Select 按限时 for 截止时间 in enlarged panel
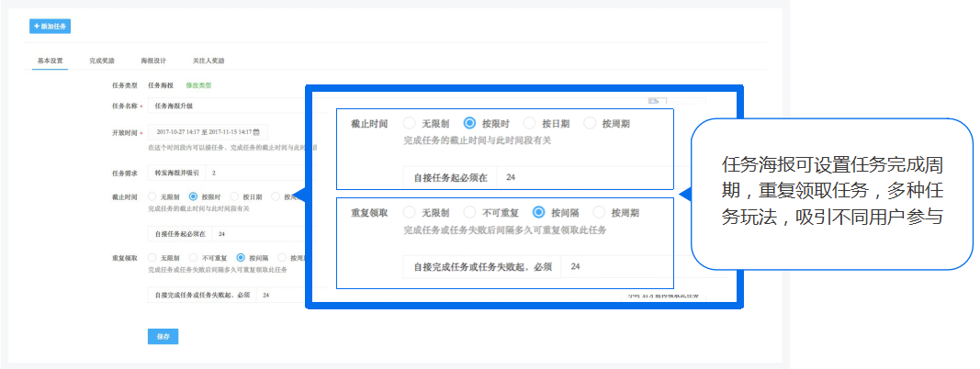The width and height of the screenshot is (980, 369). [x=469, y=123]
